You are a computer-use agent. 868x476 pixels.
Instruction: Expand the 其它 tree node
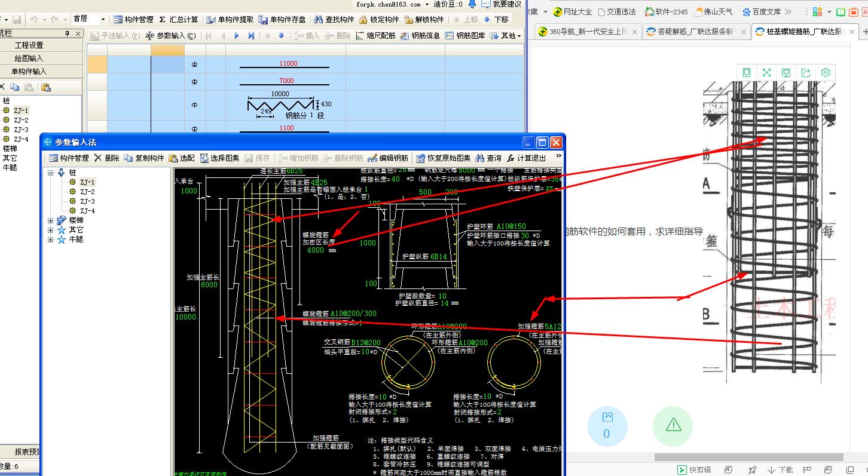tap(51, 230)
